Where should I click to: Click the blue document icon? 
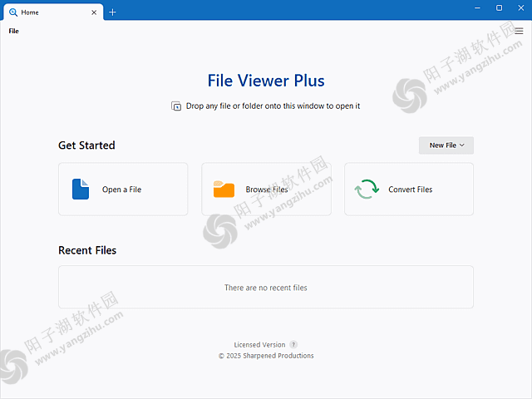point(81,189)
